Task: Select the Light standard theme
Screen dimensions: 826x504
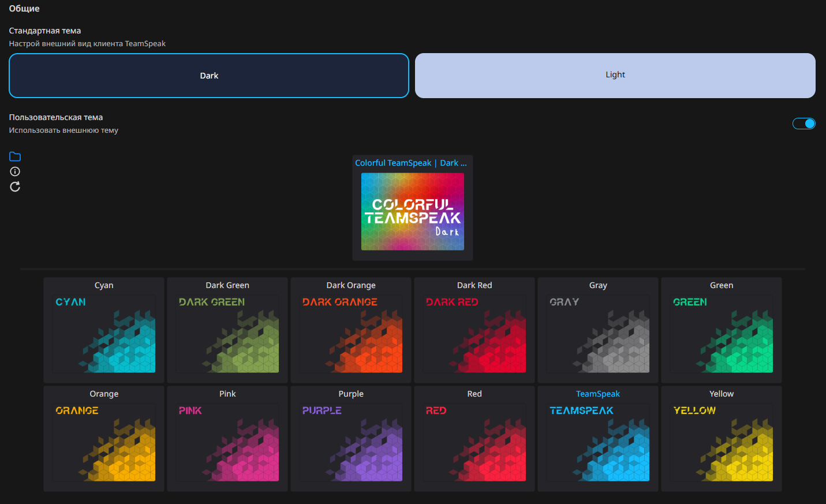Action: point(615,76)
